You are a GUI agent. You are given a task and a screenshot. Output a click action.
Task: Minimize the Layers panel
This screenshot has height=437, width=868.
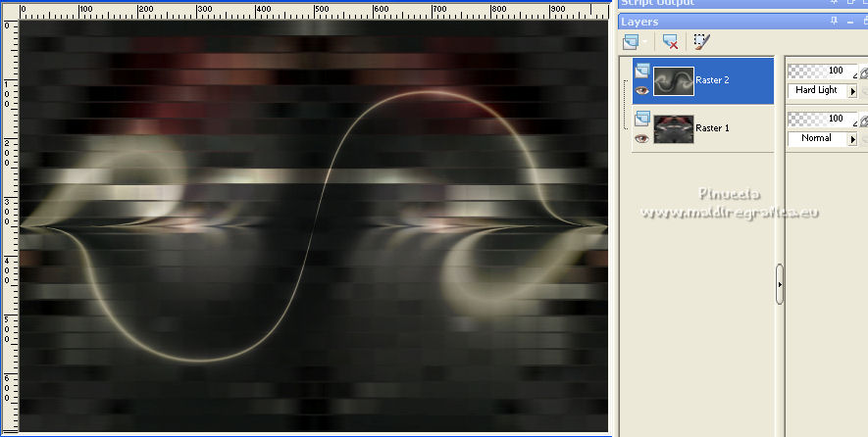(850, 22)
